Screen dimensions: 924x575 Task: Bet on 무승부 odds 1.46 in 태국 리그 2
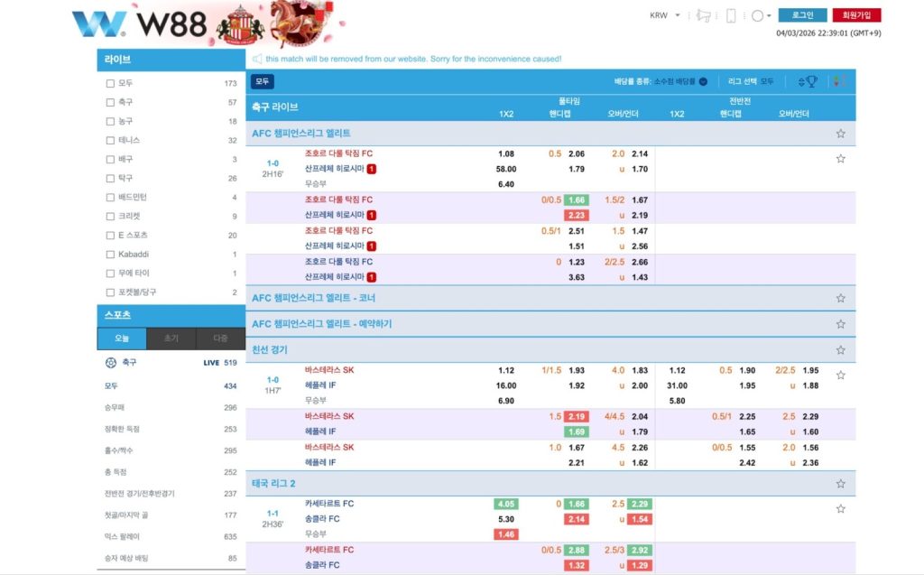click(505, 535)
